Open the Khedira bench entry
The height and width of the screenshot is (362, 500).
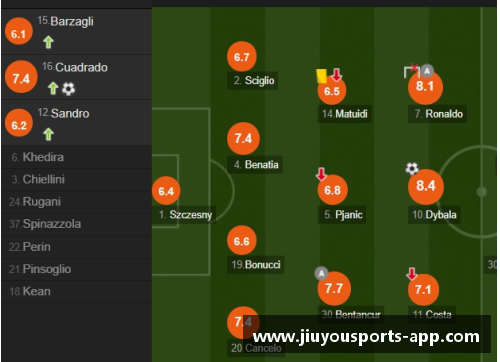[x=77, y=157]
